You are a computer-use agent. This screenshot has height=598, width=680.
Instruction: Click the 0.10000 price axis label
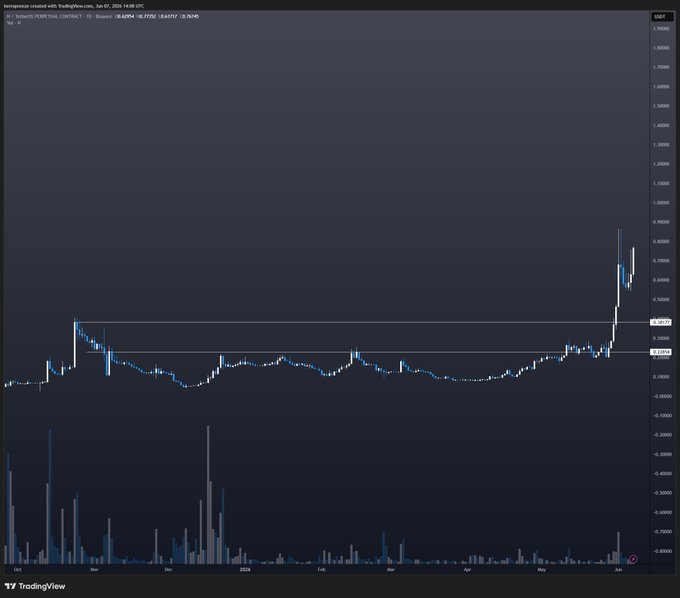(661, 376)
